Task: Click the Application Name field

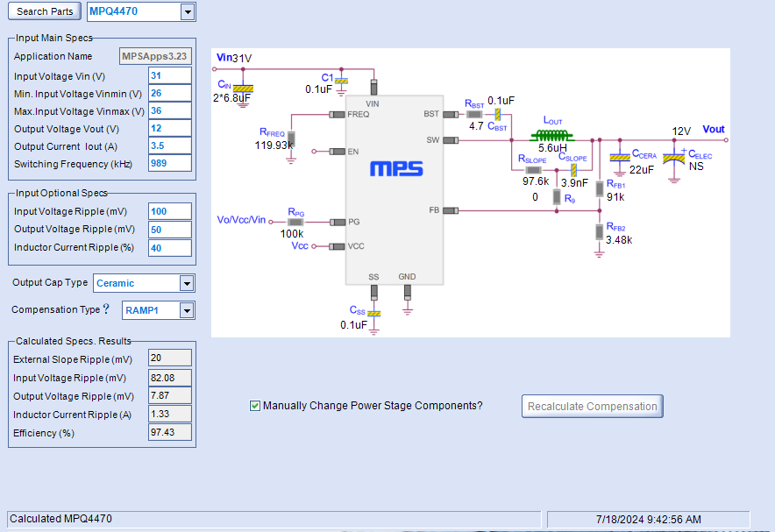Action: pos(155,56)
